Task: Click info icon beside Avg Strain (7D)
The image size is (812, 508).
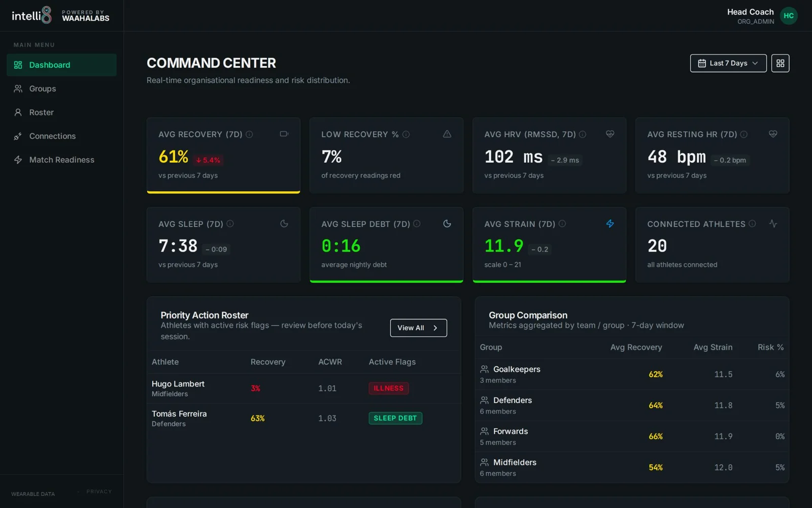Action: pos(562,224)
